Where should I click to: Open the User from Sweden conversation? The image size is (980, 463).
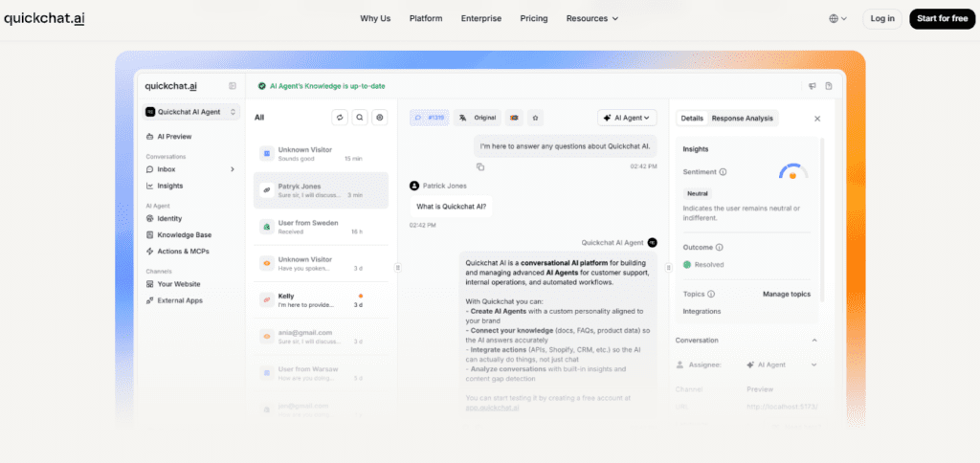(x=321, y=227)
